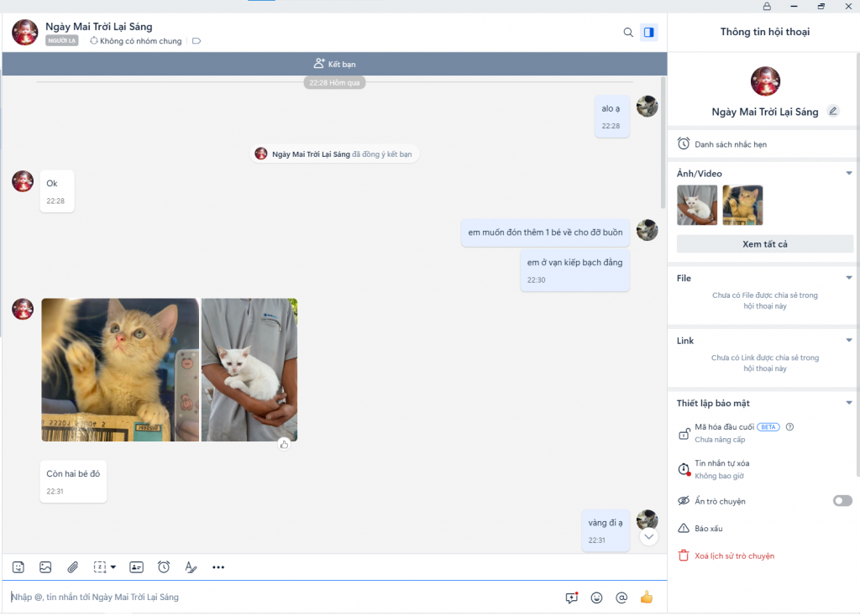860x616 pixels.
Task: Collapse the Link section
Action: point(849,341)
